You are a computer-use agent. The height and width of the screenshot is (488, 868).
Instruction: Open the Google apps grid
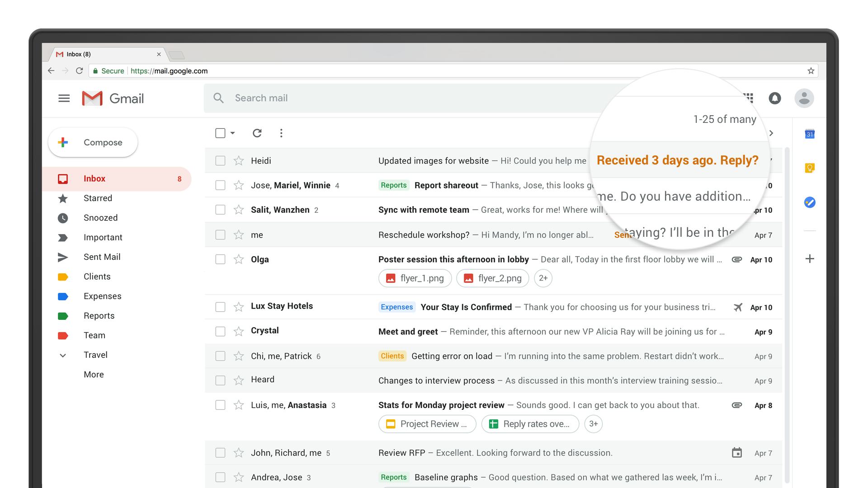[749, 98]
